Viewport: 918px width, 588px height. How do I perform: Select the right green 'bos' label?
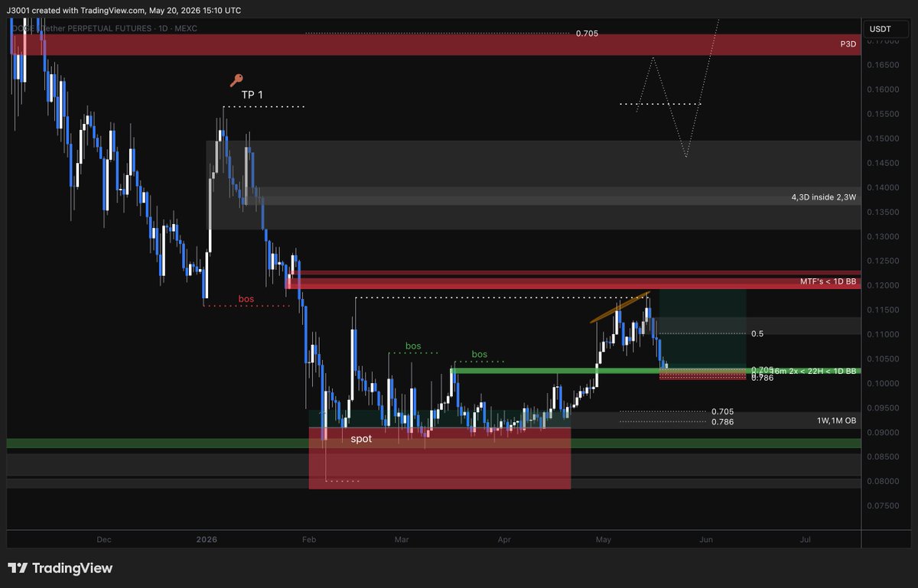coord(480,355)
